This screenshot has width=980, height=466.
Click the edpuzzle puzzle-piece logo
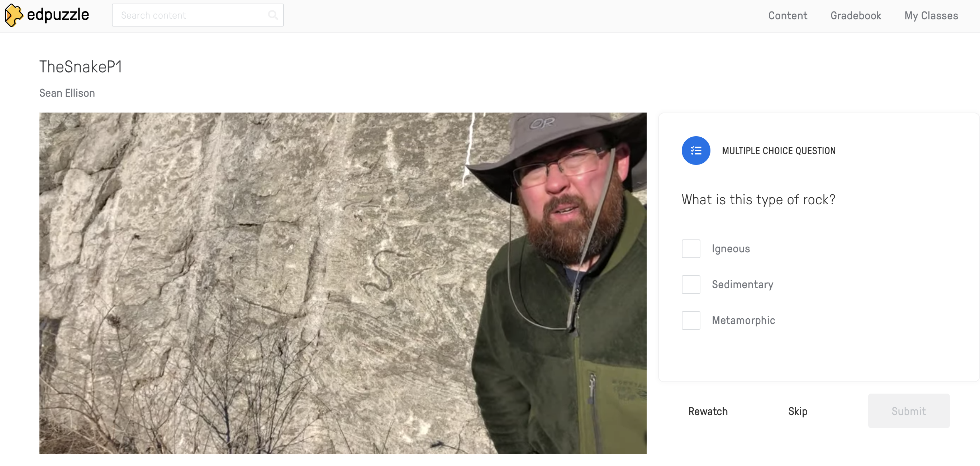14,15
